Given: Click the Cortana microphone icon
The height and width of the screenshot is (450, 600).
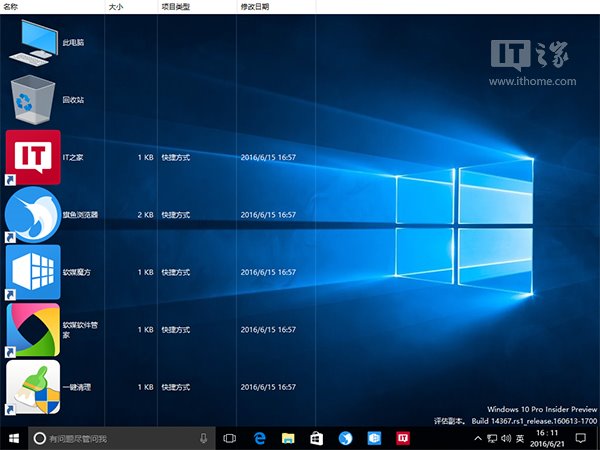Looking at the screenshot, I should coord(204,438).
